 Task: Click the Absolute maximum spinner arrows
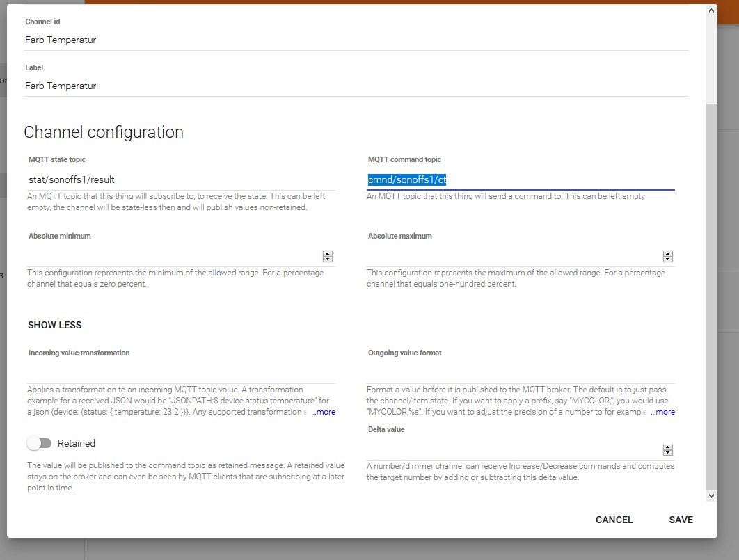coord(668,257)
